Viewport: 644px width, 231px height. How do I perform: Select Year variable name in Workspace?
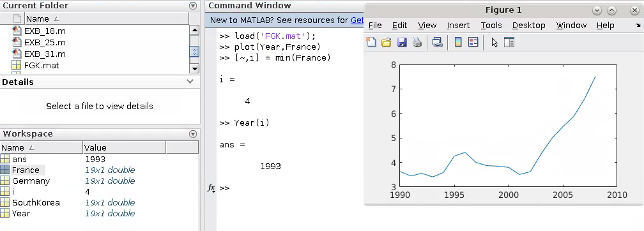pos(21,213)
